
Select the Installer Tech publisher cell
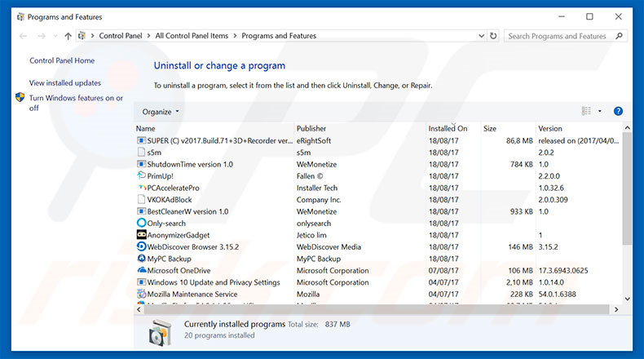point(316,188)
